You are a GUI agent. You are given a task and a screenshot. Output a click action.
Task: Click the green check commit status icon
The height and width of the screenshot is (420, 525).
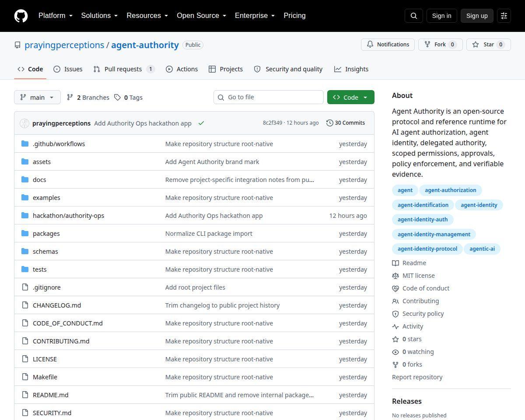point(201,123)
